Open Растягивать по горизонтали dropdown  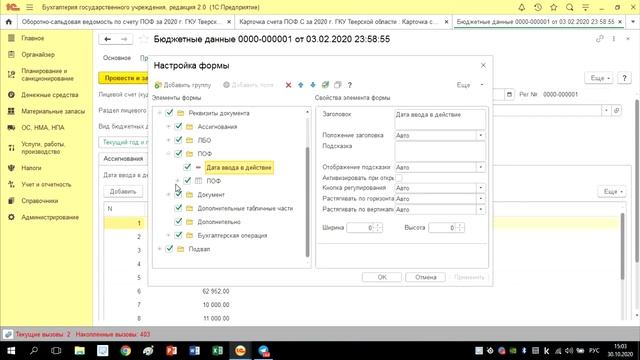click(480, 199)
